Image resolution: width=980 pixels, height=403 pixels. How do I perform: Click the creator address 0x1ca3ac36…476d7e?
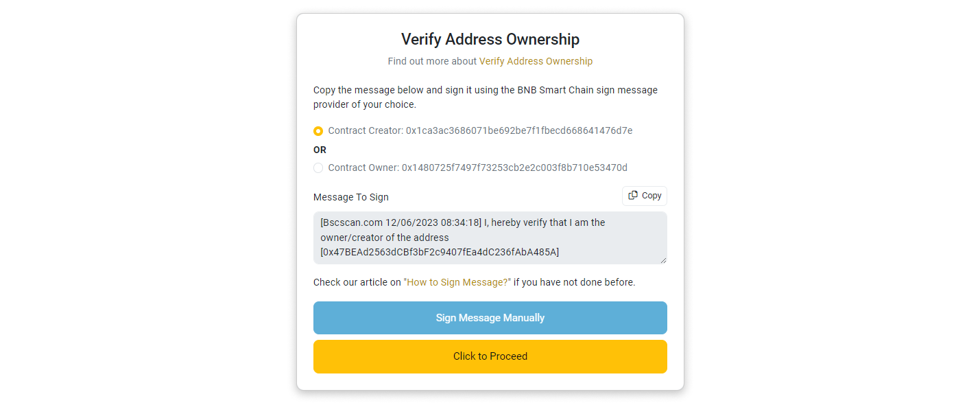(518, 130)
